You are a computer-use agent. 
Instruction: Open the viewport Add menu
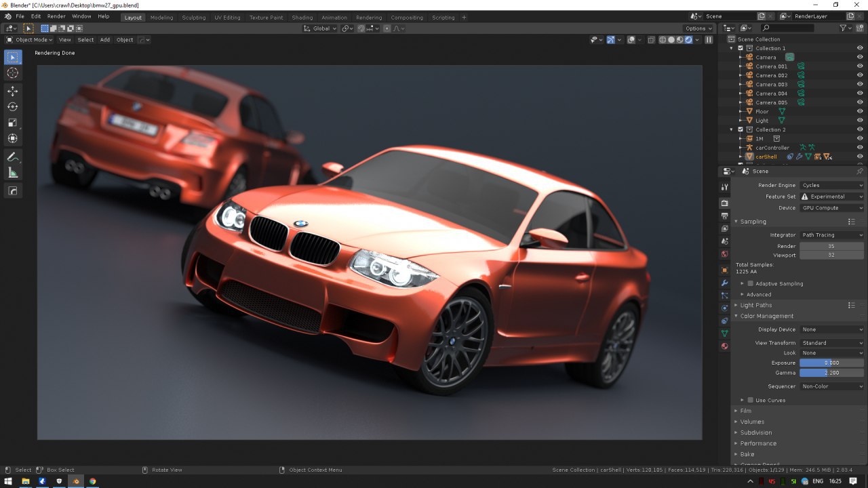[x=105, y=40]
